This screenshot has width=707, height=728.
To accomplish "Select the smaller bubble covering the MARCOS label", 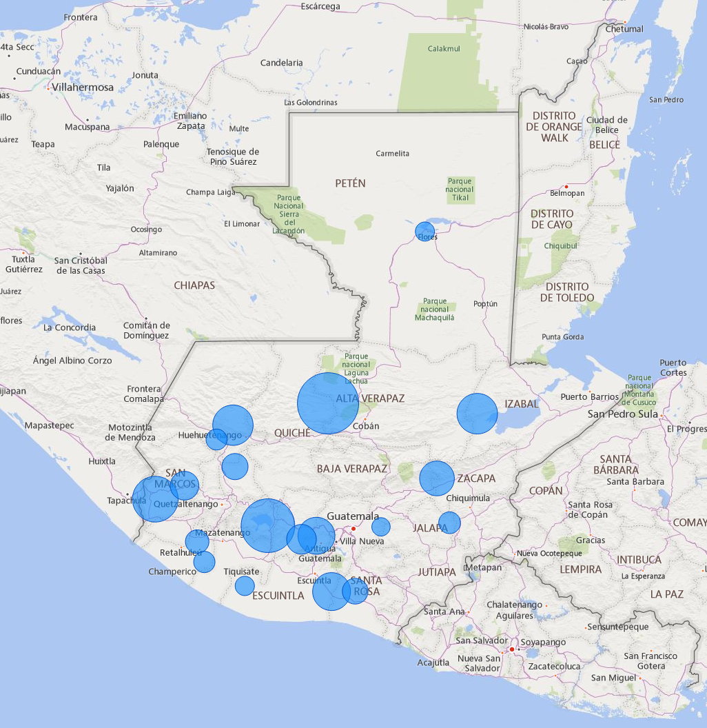I will coord(185,485).
